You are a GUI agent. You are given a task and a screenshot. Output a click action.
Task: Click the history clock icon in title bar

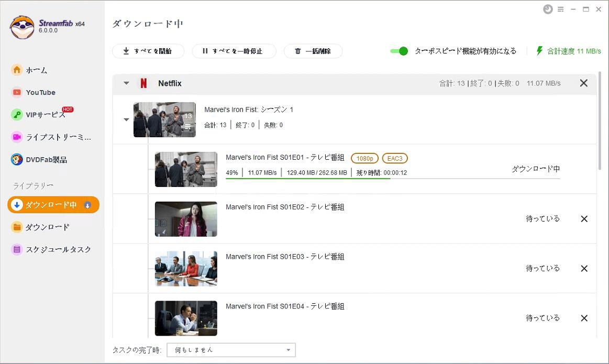(548, 9)
